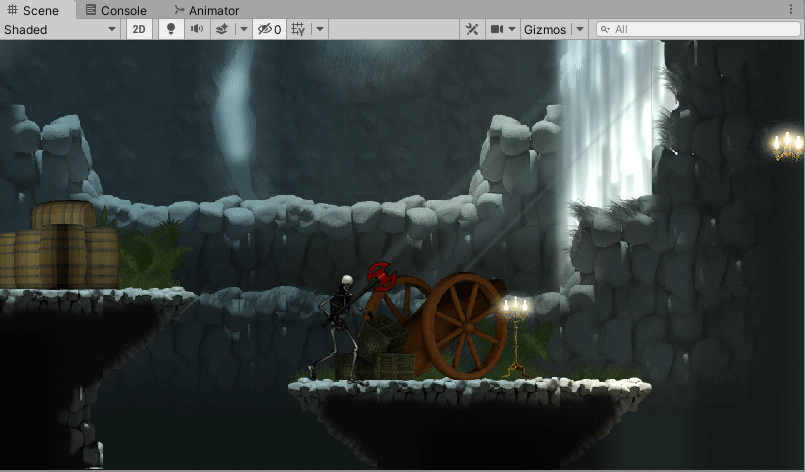The width and height of the screenshot is (805, 472).
Task: Open the search filter magnifier icon
Action: (x=605, y=29)
